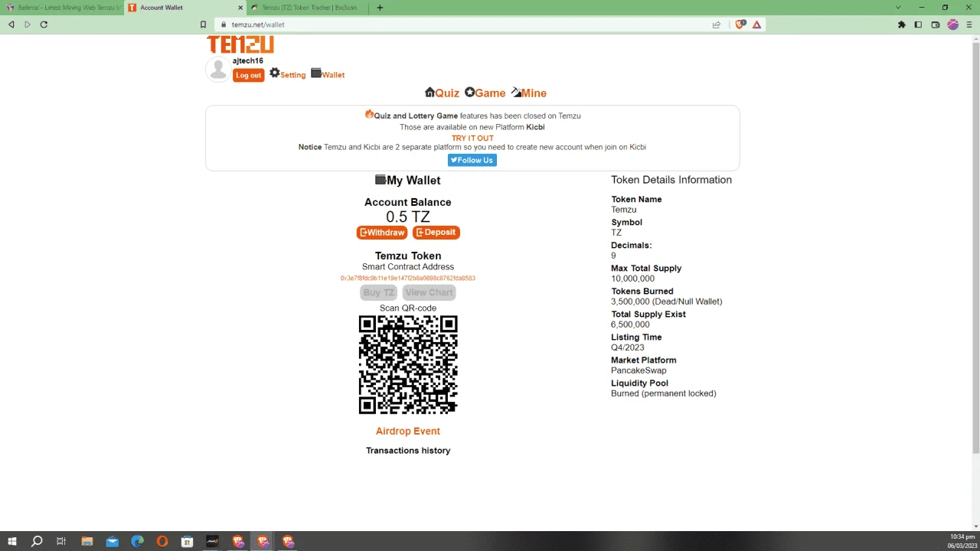Click the View Chart button

coord(429,292)
